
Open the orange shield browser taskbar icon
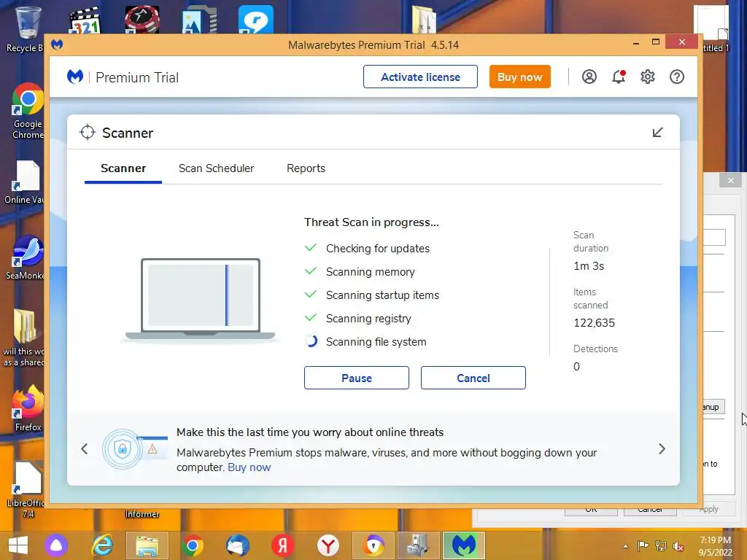click(x=373, y=545)
